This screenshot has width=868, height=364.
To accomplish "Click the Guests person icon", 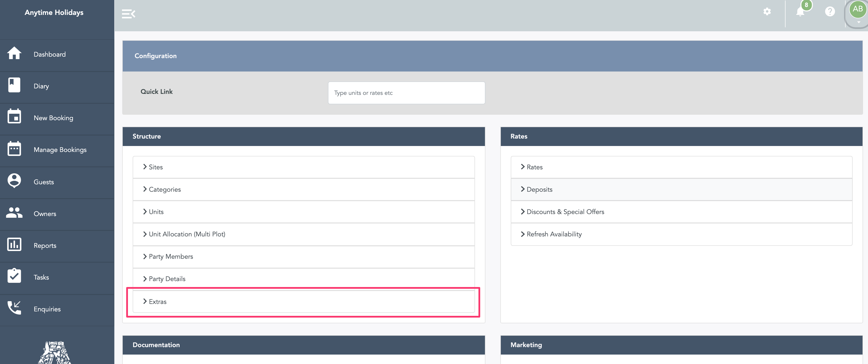I will tap(14, 181).
